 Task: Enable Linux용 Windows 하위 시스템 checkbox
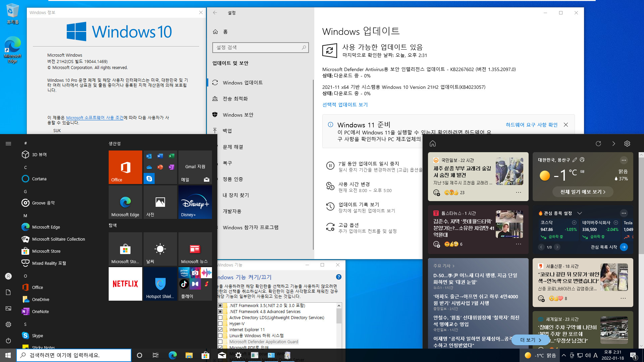tap(220, 336)
